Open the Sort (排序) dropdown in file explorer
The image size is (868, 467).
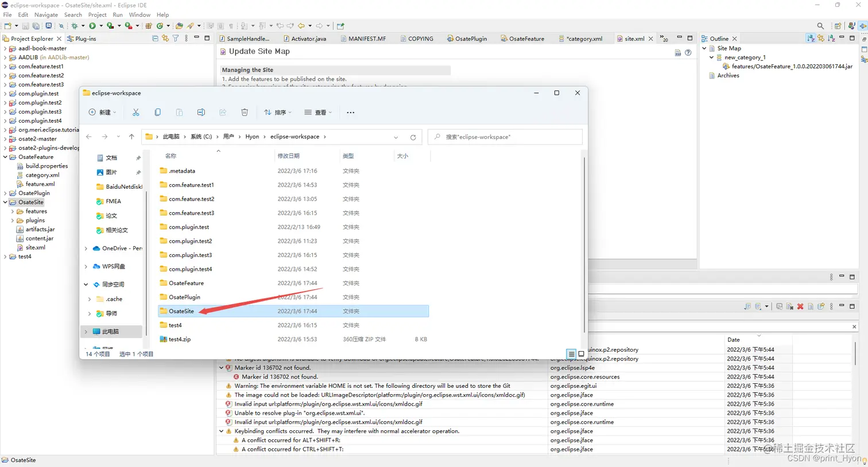click(278, 112)
